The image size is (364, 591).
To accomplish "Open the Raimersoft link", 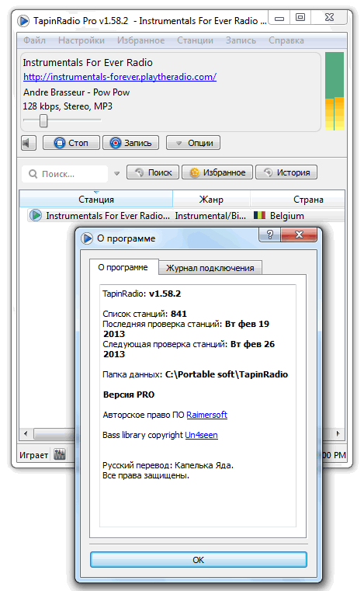I will 207,415.
